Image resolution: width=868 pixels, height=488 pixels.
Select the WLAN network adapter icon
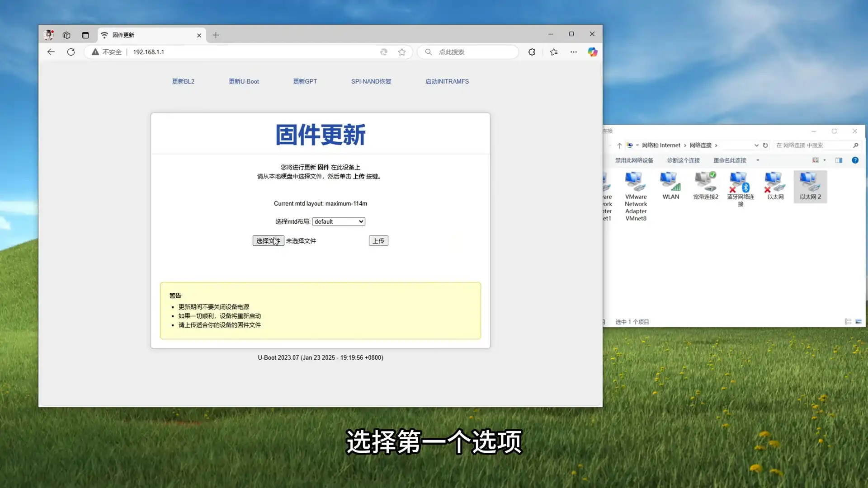pyautogui.click(x=670, y=186)
